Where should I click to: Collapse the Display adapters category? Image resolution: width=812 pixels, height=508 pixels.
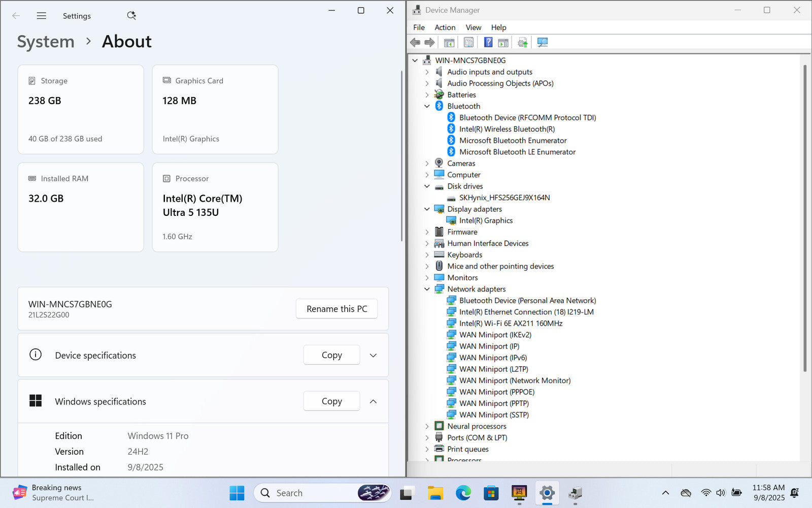click(x=427, y=209)
